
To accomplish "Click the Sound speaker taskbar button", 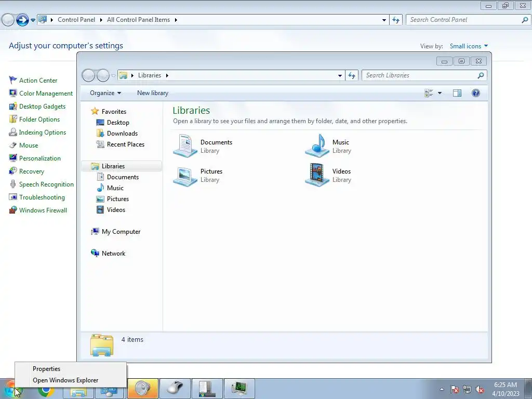I will coord(143,389).
